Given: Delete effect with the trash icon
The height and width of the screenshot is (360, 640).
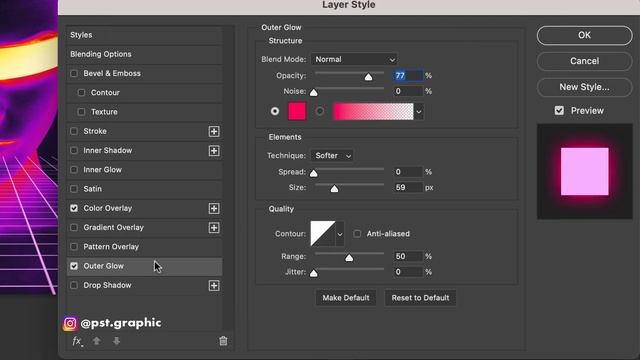Looking at the screenshot, I should tap(223, 341).
